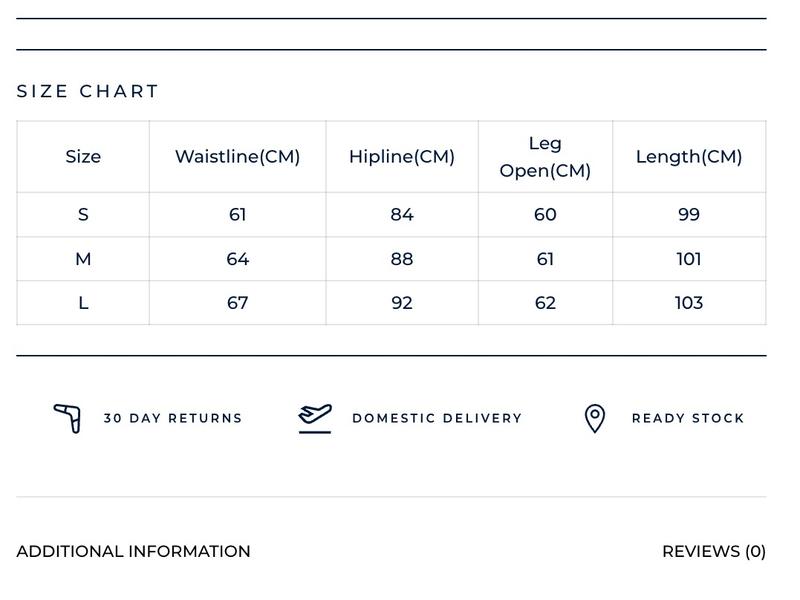Click the Domestic Delivery label
The width and height of the screenshot is (800, 600).
point(437,418)
